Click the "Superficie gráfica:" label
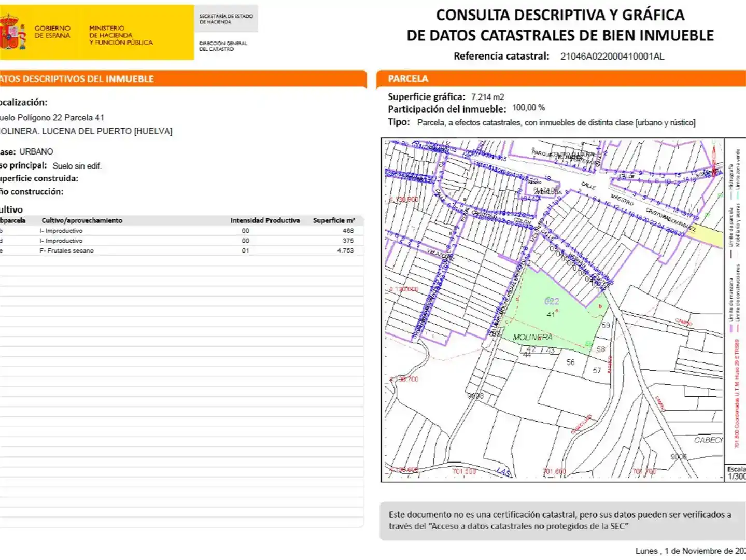The width and height of the screenshot is (746, 560). tap(427, 97)
